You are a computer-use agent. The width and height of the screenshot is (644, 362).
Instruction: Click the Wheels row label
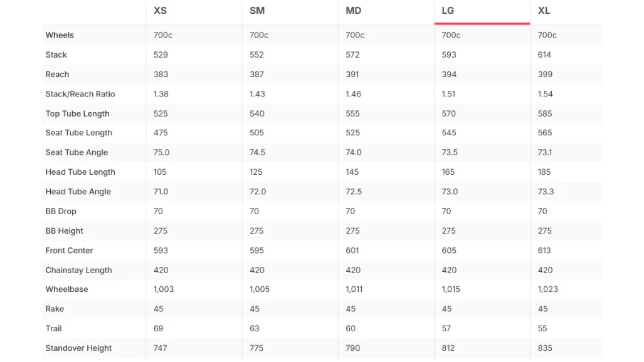pyautogui.click(x=60, y=35)
